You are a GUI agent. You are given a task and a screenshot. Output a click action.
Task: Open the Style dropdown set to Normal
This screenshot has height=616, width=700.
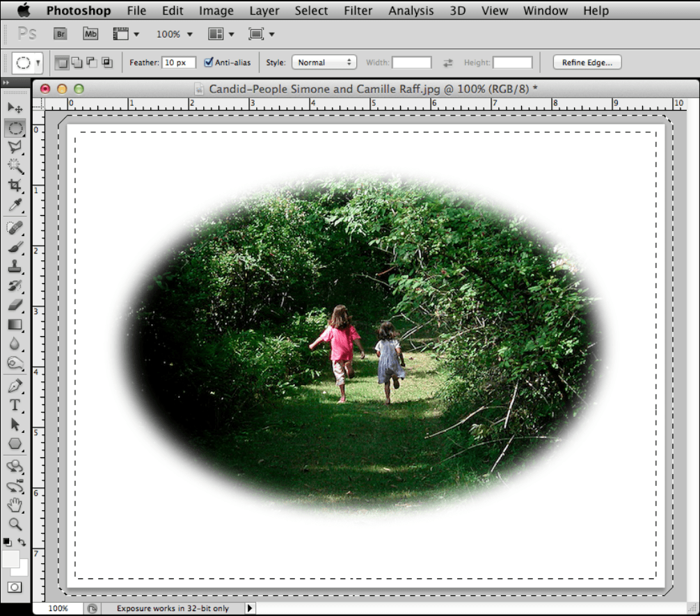[324, 63]
